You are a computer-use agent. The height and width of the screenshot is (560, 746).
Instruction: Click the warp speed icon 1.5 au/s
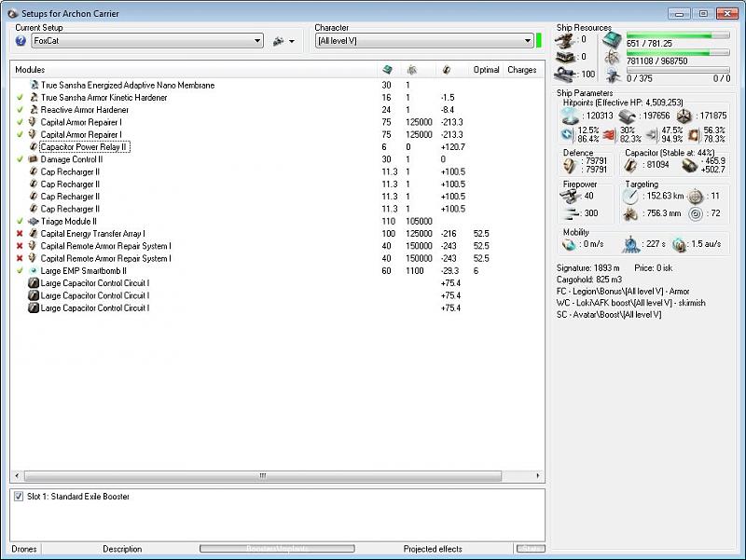coord(680,244)
